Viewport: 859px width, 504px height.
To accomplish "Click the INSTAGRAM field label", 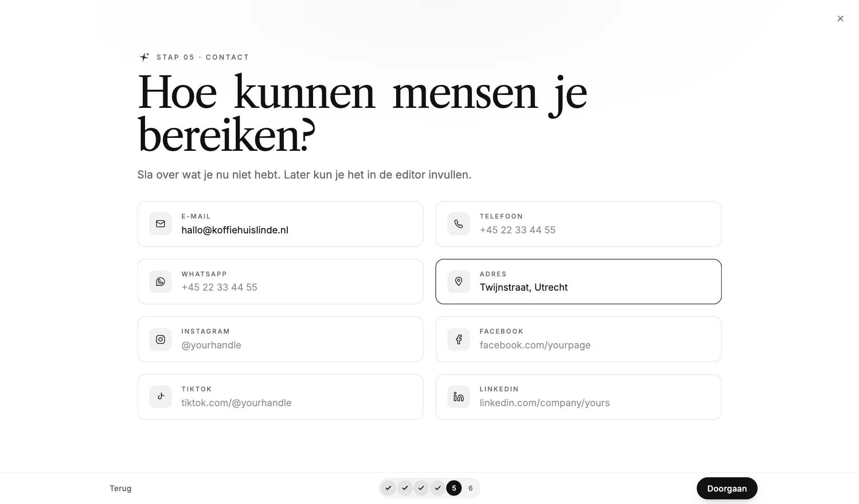I will click(x=206, y=331).
